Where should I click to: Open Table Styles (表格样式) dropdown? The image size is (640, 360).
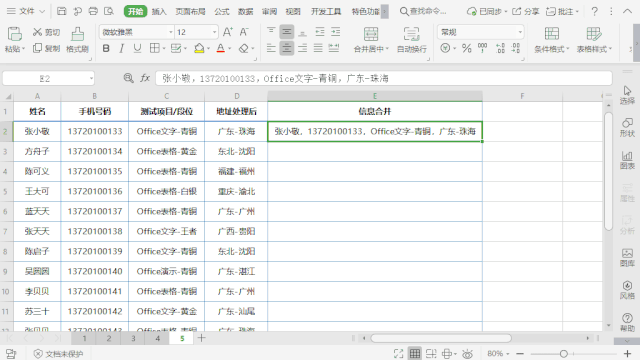coord(594,40)
